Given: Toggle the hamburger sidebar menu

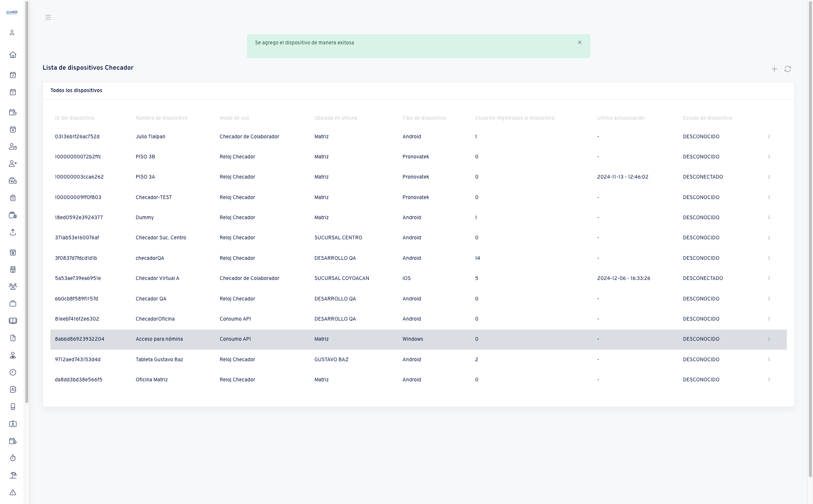Looking at the screenshot, I should [x=48, y=17].
